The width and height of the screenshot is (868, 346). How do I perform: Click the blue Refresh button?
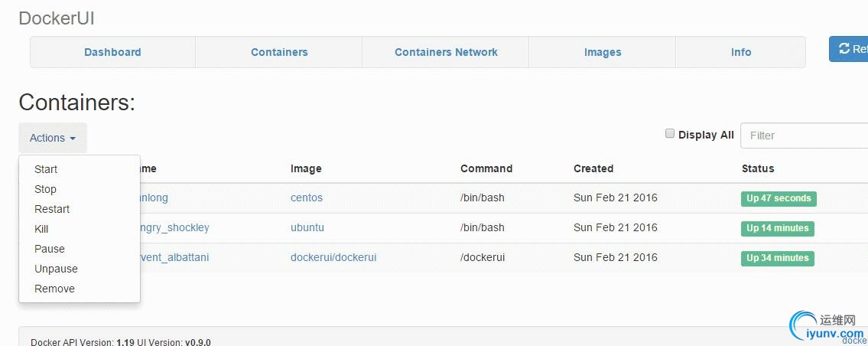click(x=849, y=49)
